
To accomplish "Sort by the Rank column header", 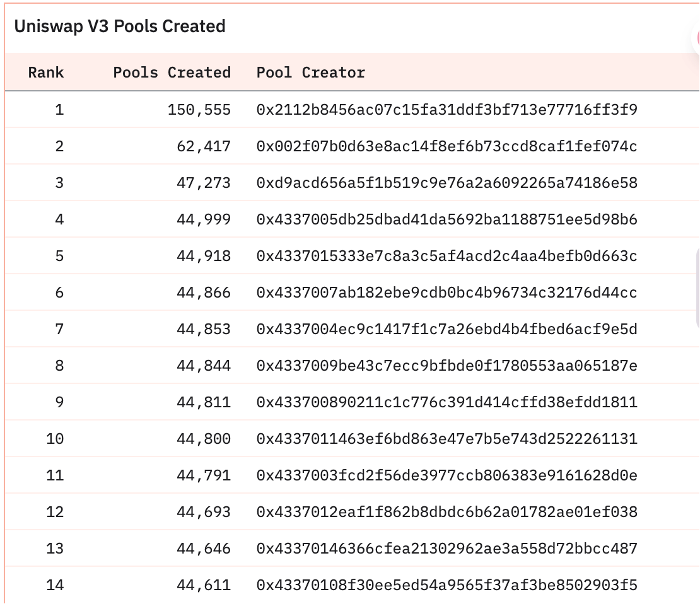I will [x=46, y=73].
